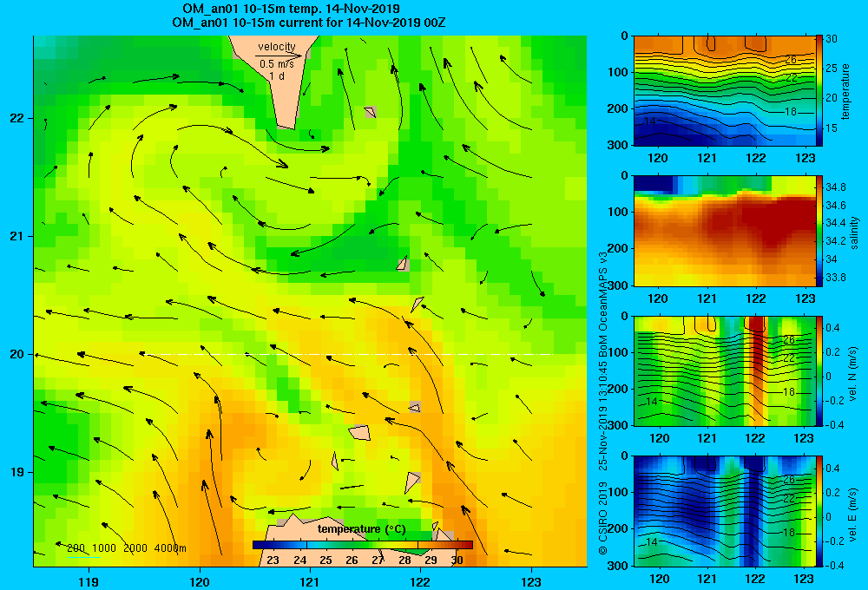Click the vertical '© CSIRO 2019' copyright text
This screenshot has height=590, width=868.
pos(603,518)
